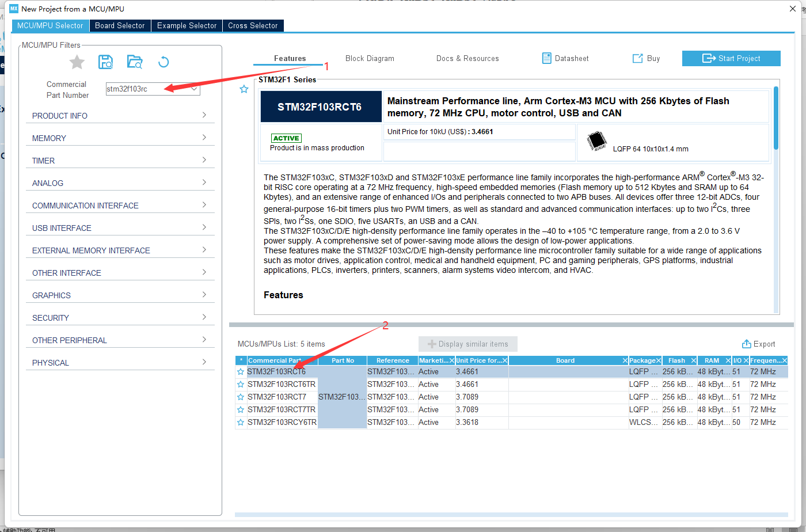Expand the OTHER PERIPHERAL filter
The height and width of the screenshot is (532, 806).
point(120,340)
